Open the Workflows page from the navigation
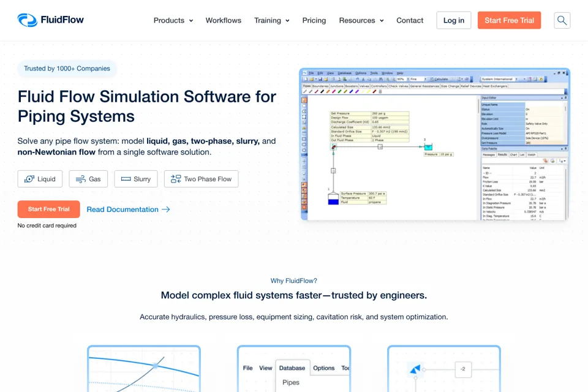Viewport: 588px width, 392px height. click(x=223, y=20)
